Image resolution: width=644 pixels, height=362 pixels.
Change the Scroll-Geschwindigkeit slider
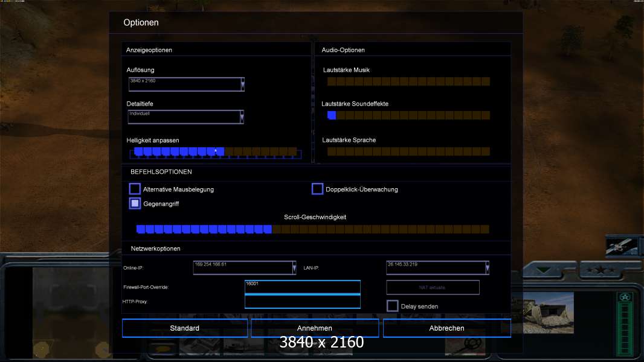click(312, 229)
